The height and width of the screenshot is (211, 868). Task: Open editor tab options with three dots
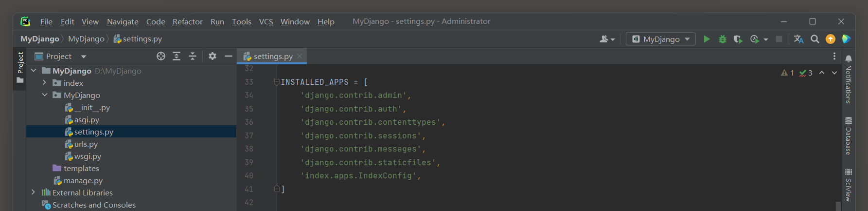point(834,56)
